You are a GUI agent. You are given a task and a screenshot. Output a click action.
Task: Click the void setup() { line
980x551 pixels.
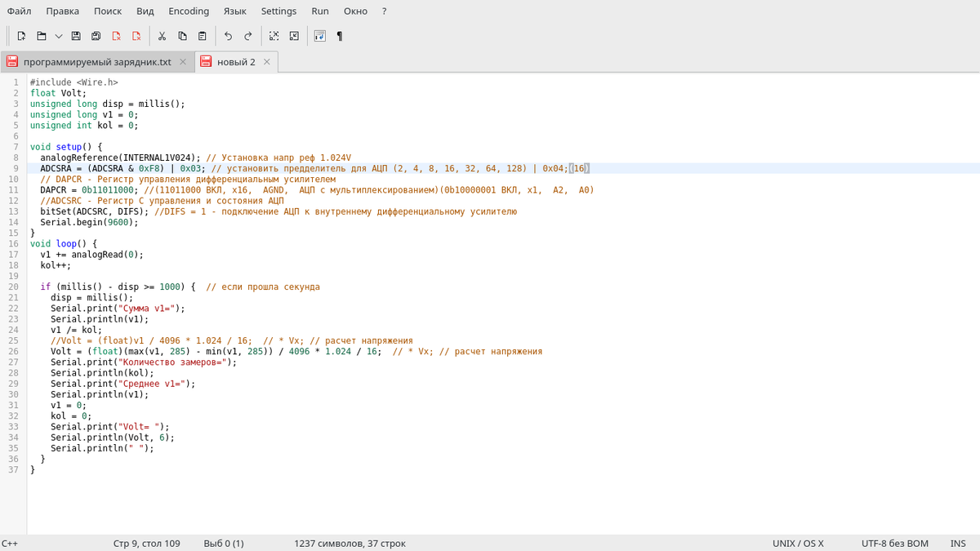pos(67,147)
